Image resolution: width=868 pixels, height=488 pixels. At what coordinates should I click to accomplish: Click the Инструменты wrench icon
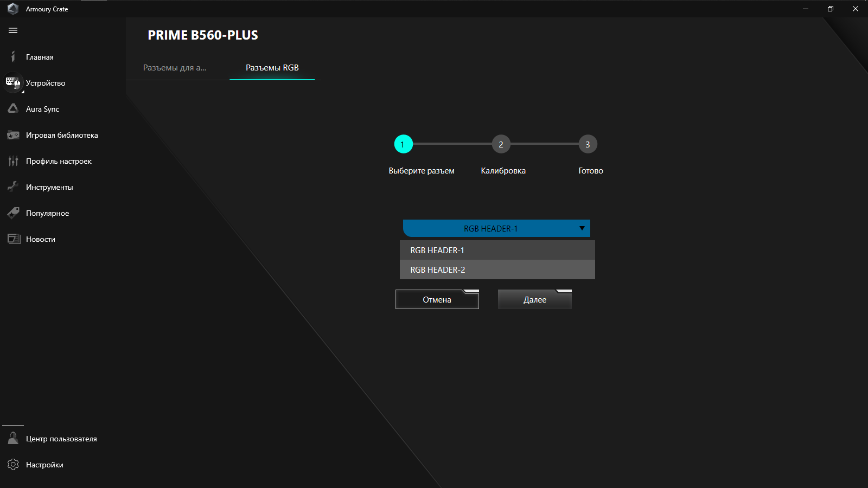click(13, 187)
